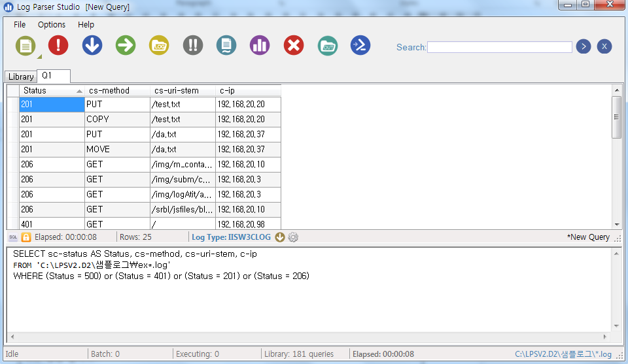This screenshot has width=628, height=364.
Task: Click the gray double exclamation icon
Action: click(x=193, y=45)
